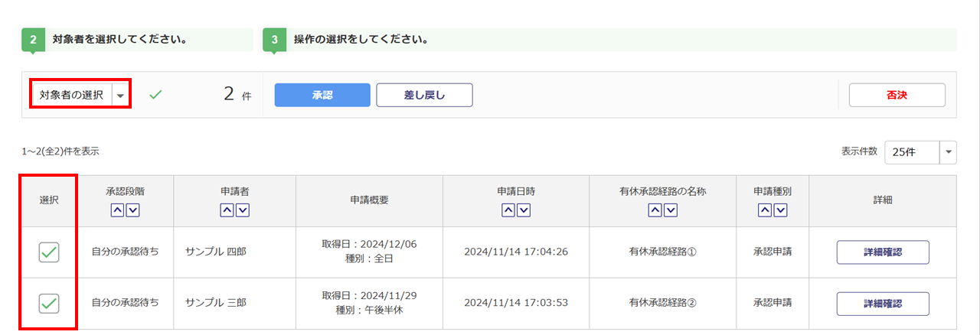Open 詳細確認 for サンプル 四郎
This screenshot has height=335, width=980.
pyautogui.click(x=882, y=252)
